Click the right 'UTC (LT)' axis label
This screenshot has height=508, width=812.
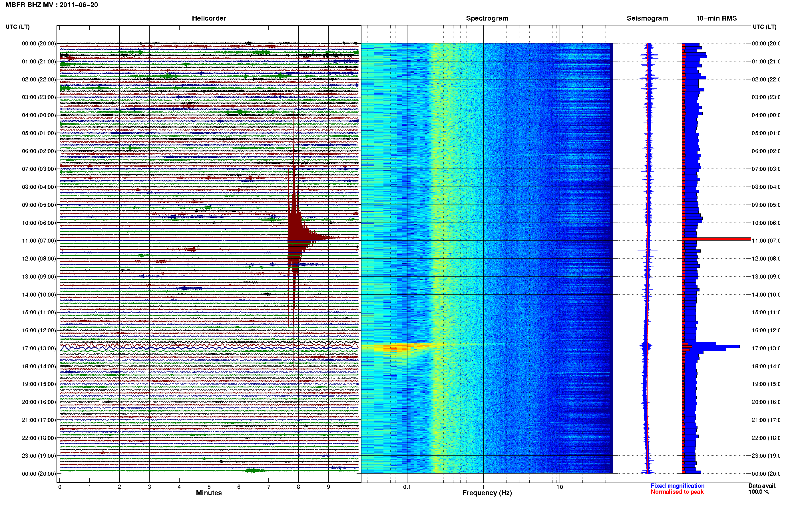[x=764, y=27]
